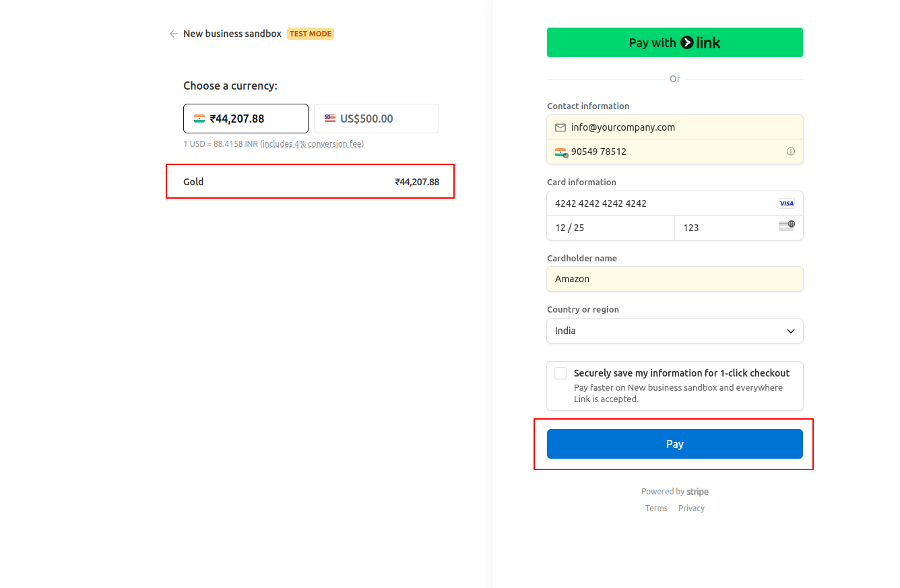This screenshot has width=900, height=588.
Task: Click the includes 4% conversion fee link
Action: coord(312,143)
